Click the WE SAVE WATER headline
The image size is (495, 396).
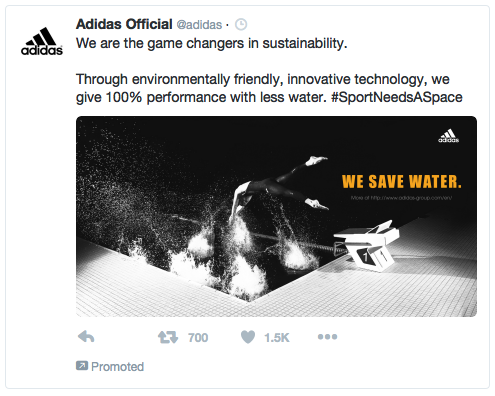click(x=402, y=182)
